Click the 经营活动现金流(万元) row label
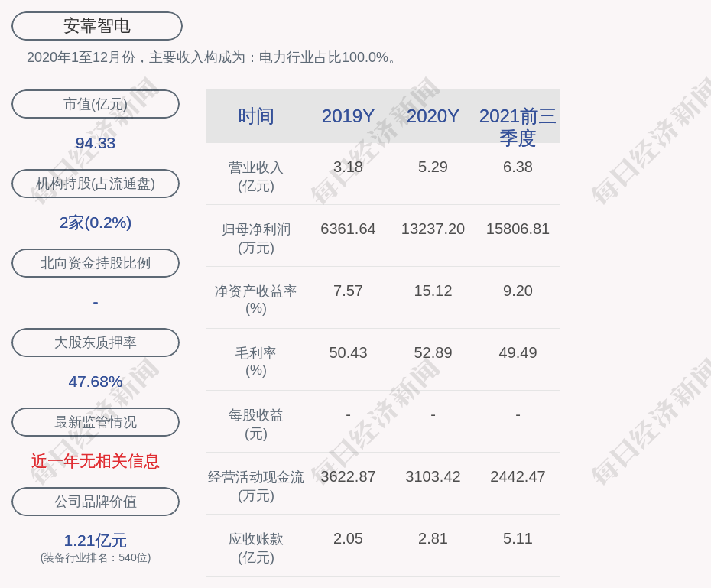 (x=256, y=486)
